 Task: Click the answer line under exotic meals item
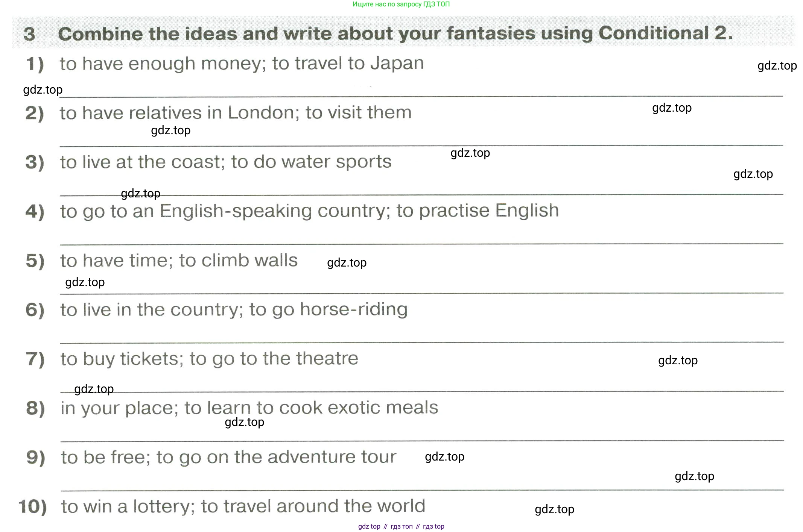[x=421, y=441]
